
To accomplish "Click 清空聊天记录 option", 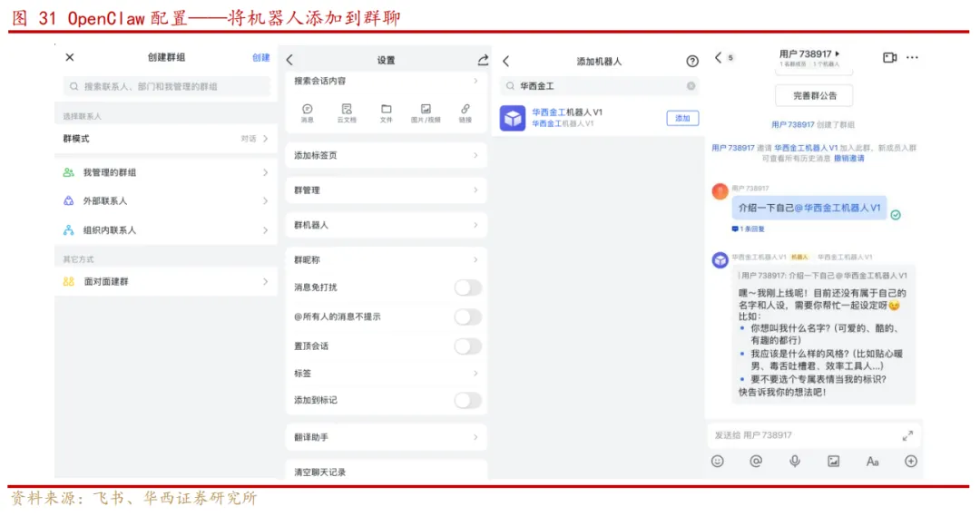I will click(387, 472).
